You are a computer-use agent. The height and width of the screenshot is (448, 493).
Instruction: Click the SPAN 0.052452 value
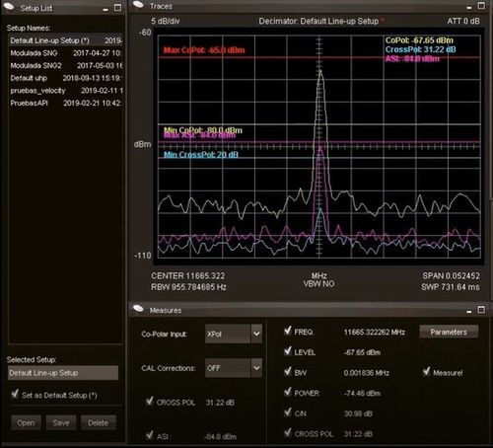coord(452,276)
